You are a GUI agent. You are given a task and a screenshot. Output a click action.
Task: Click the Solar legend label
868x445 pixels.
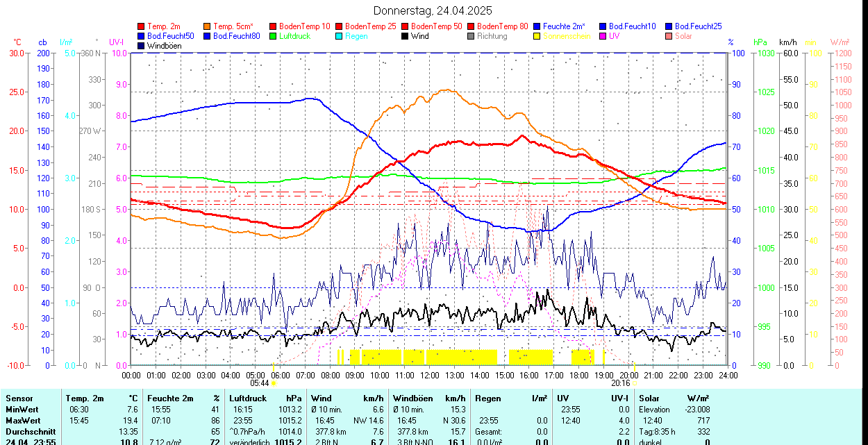683,36
